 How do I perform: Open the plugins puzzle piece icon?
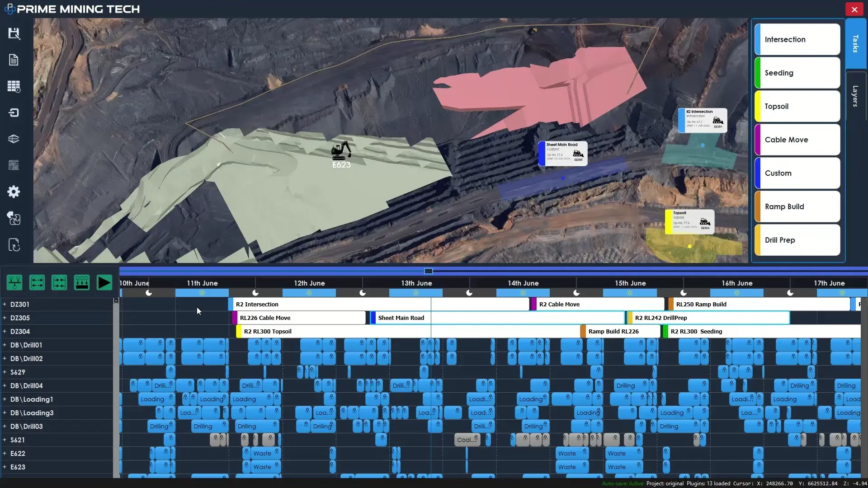(14, 219)
